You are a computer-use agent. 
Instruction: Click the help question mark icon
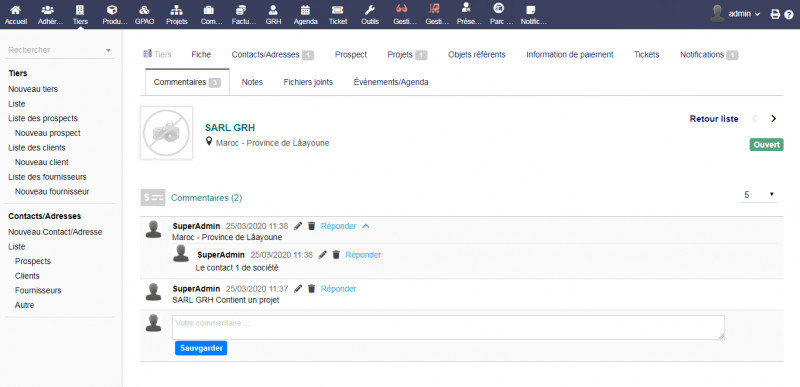point(789,14)
